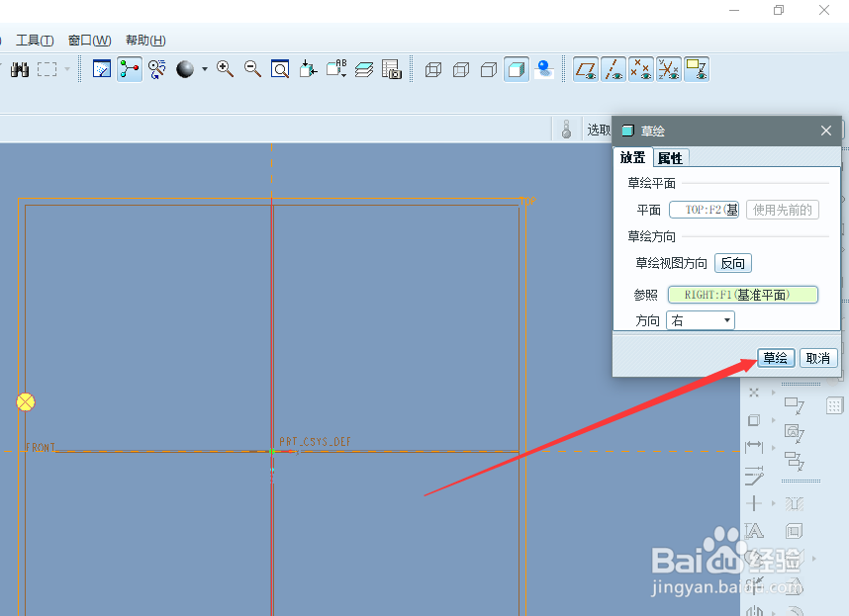Screen dimensions: 849x616
Task: Click the 参照 RIGHT:F1 reference field
Action: pos(743,295)
